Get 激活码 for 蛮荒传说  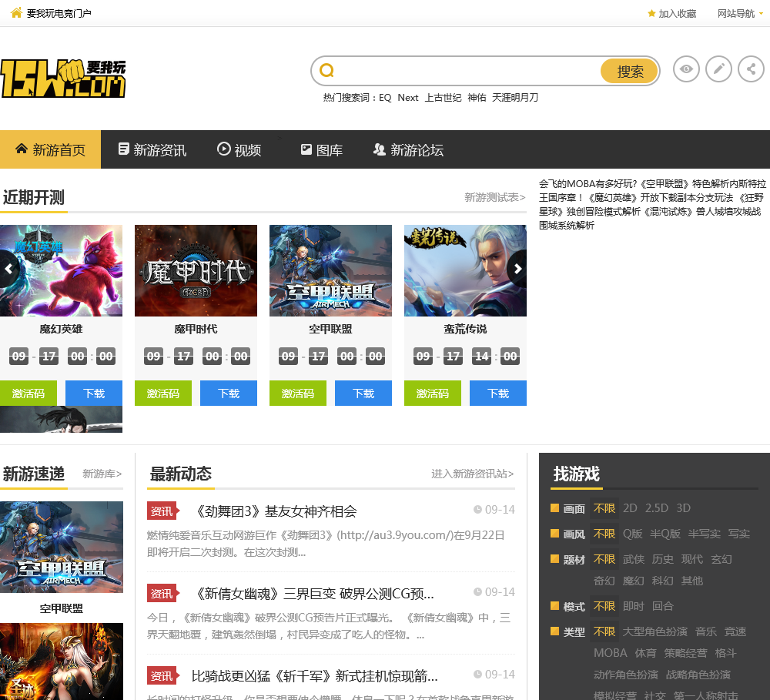[433, 393]
